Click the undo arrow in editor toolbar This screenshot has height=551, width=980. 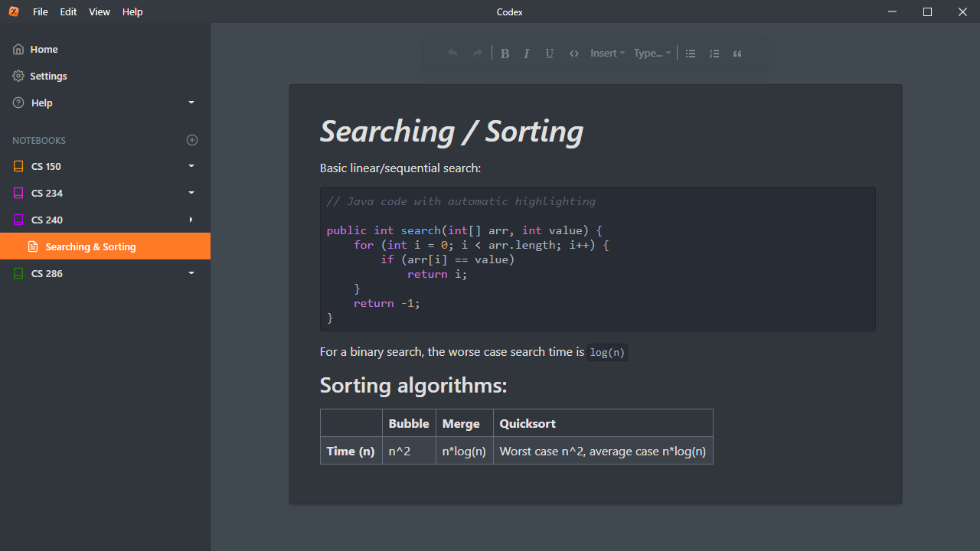452,54
